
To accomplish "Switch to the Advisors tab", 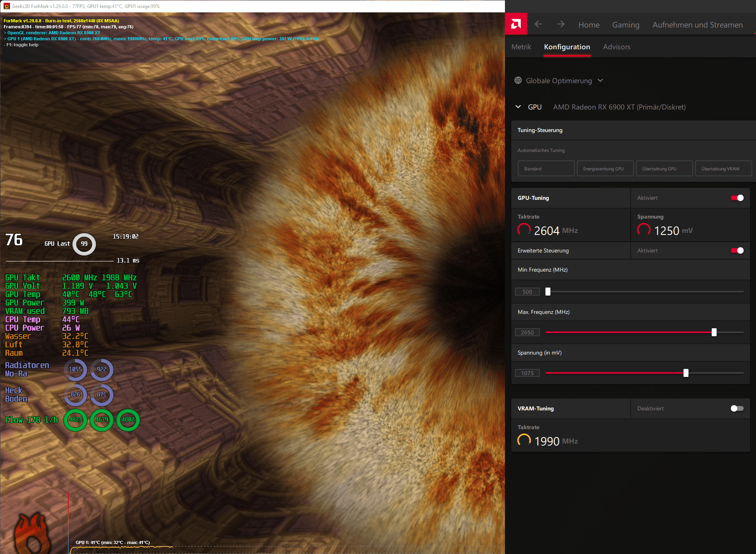I will point(617,47).
